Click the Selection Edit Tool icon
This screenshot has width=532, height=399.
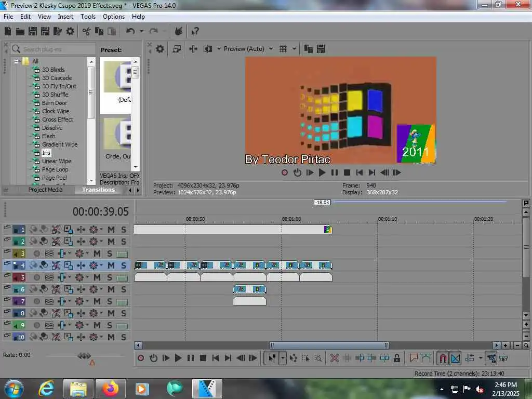[305, 358]
